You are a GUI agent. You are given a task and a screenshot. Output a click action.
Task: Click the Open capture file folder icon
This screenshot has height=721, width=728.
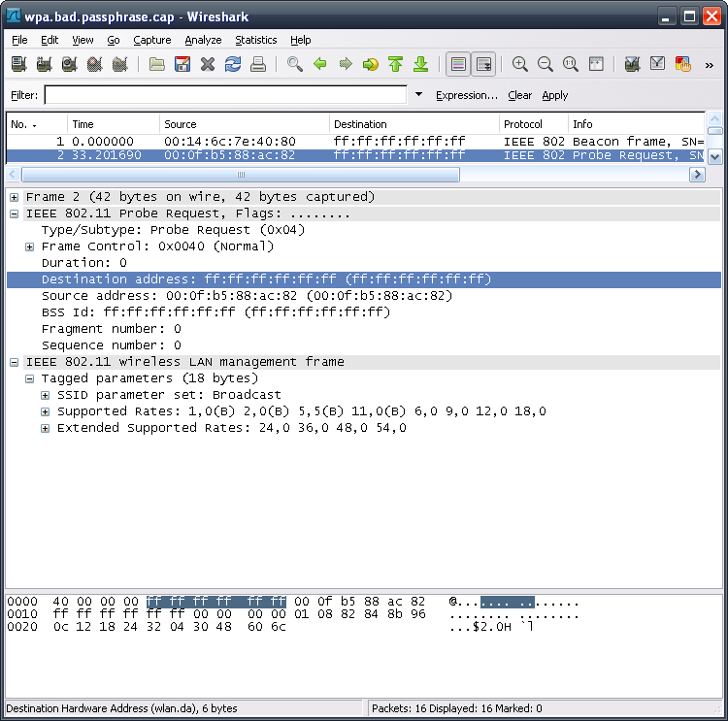tap(157, 64)
